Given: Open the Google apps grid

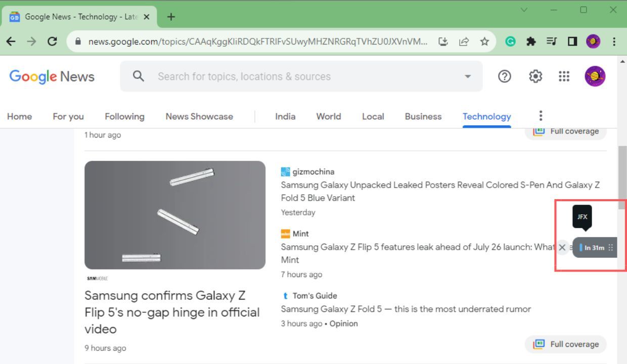Looking at the screenshot, I should (564, 76).
